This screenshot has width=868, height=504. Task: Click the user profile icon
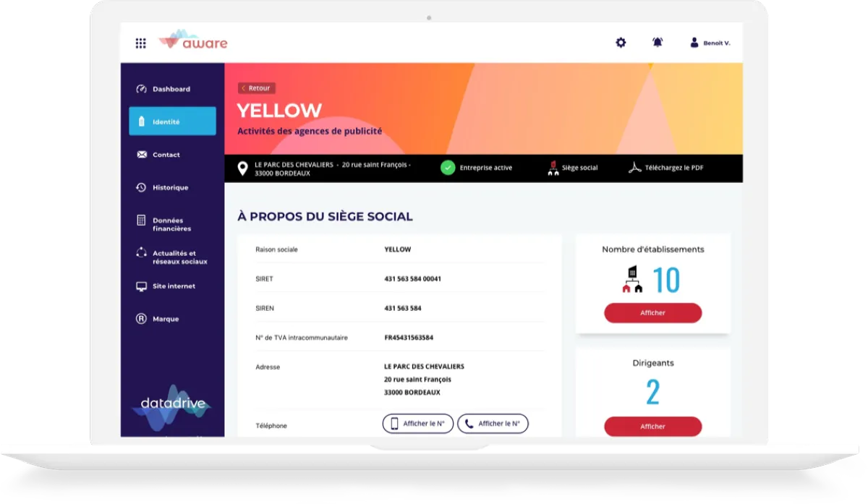(x=694, y=43)
